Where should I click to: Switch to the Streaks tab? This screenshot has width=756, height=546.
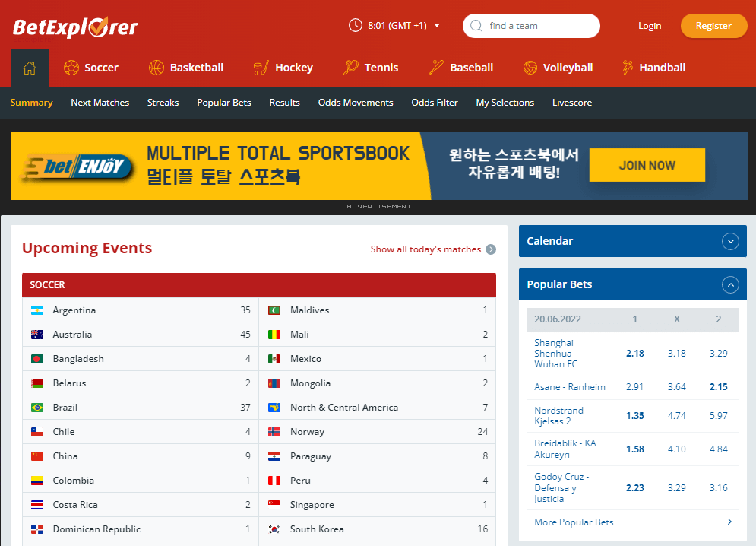163,103
